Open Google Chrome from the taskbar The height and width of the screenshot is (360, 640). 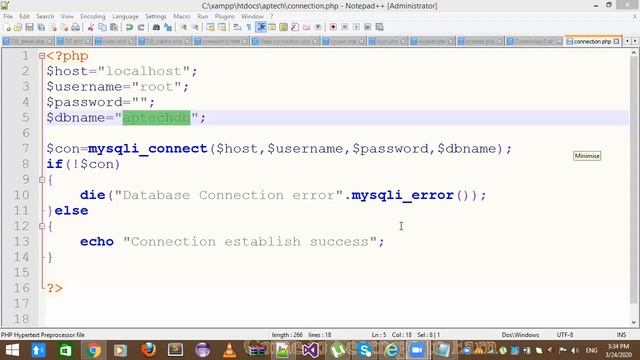pyautogui.click(x=93, y=350)
